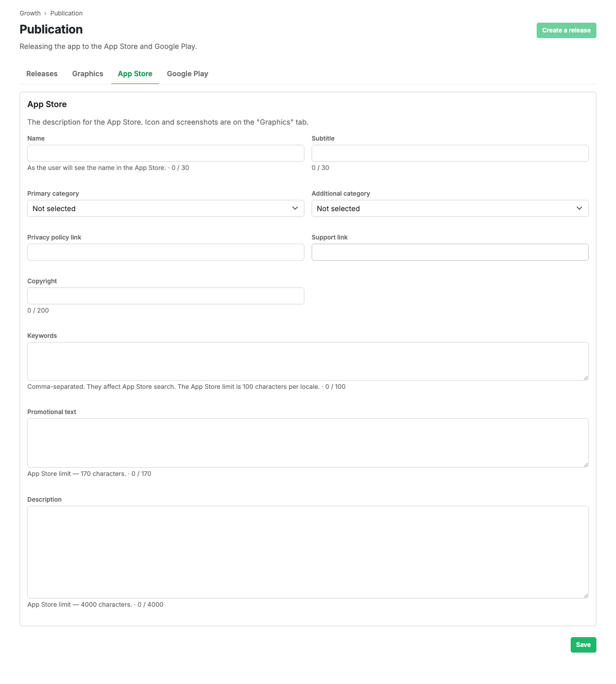Image resolution: width=616 pixels, height=684 pixels.
Task: Click the 'Description' field label
Action: coord(44,500)
